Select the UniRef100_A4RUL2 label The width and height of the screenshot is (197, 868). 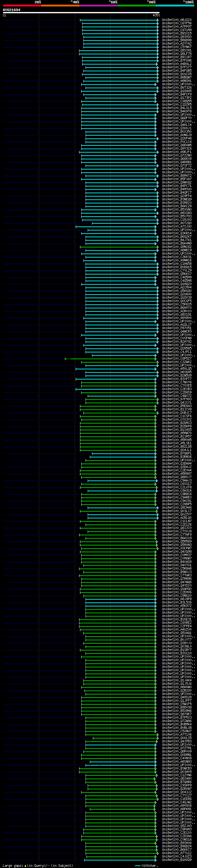click(176, 64)
